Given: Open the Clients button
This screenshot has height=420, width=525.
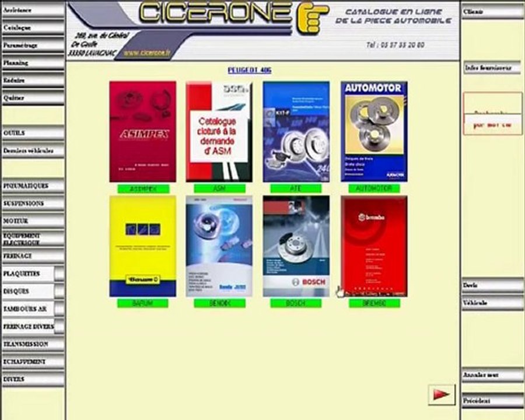Looking at the screenshot, I should pos(492,12).
